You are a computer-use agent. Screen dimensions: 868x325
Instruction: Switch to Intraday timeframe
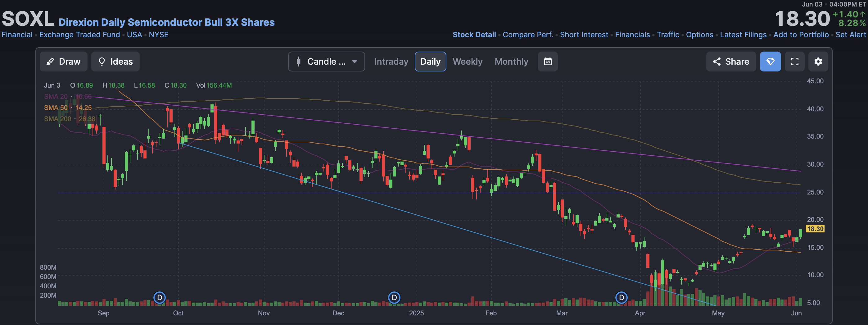[x=391, y=62]
